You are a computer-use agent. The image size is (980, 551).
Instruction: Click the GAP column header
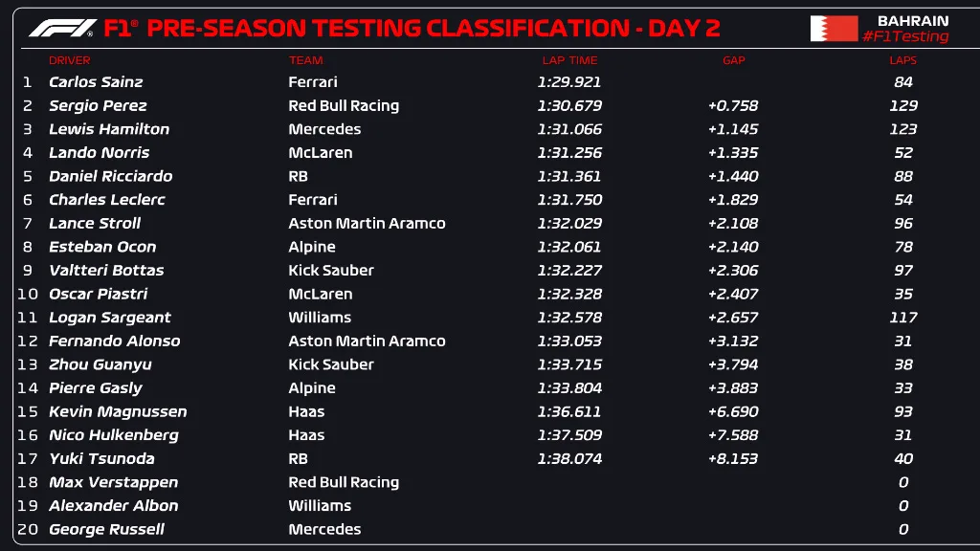pos(733,60)
